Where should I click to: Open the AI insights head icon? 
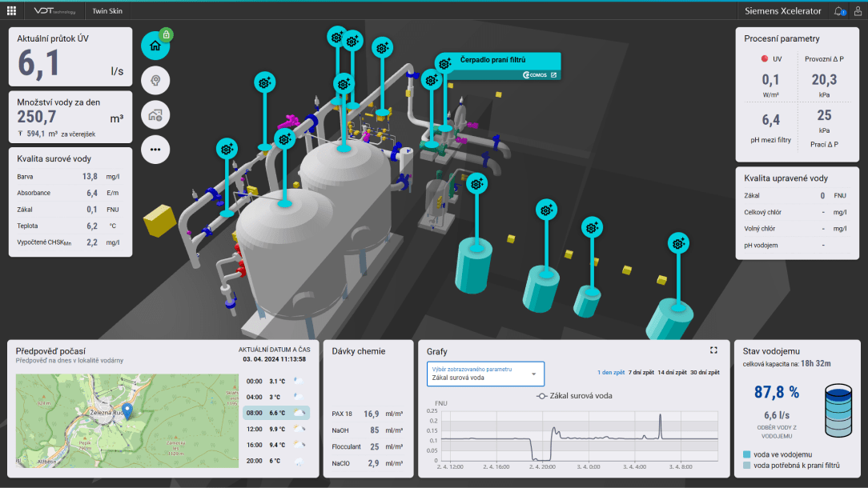coord(155,80)
